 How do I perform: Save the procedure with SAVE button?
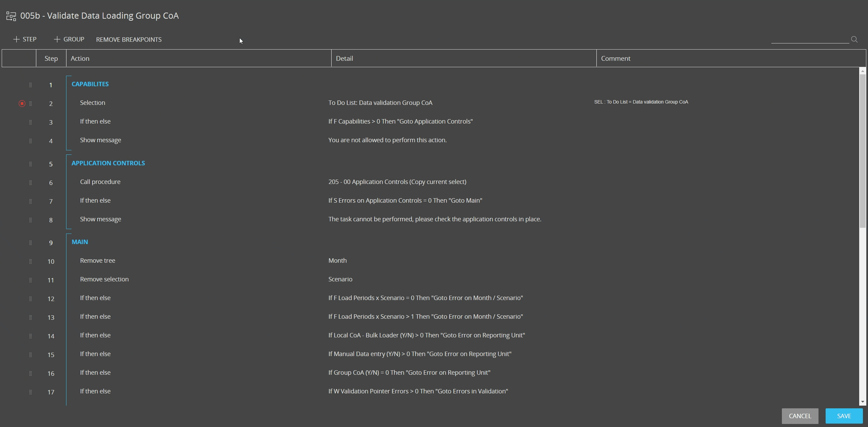click(844, 416)
